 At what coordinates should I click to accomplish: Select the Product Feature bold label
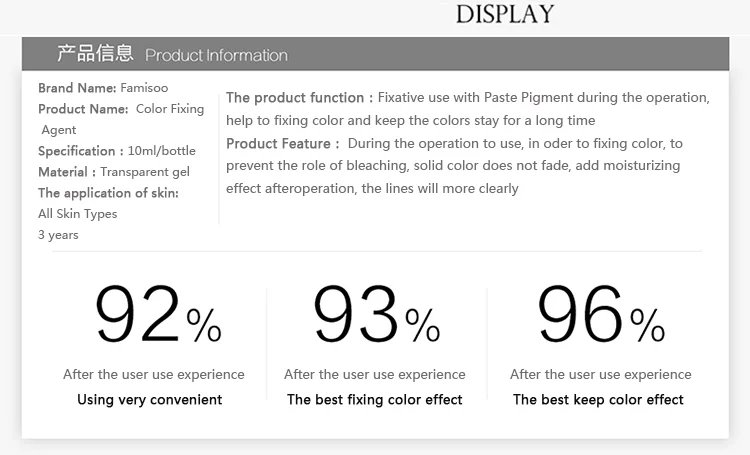point(283,144)
